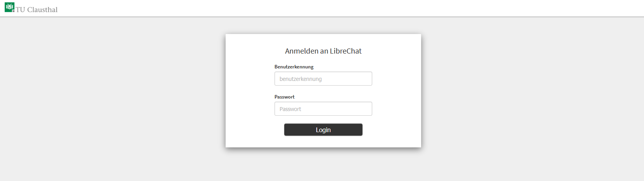Viewport: 644px width, 181px height.
Task: Click the white top header bar
Action: (313, 8)
